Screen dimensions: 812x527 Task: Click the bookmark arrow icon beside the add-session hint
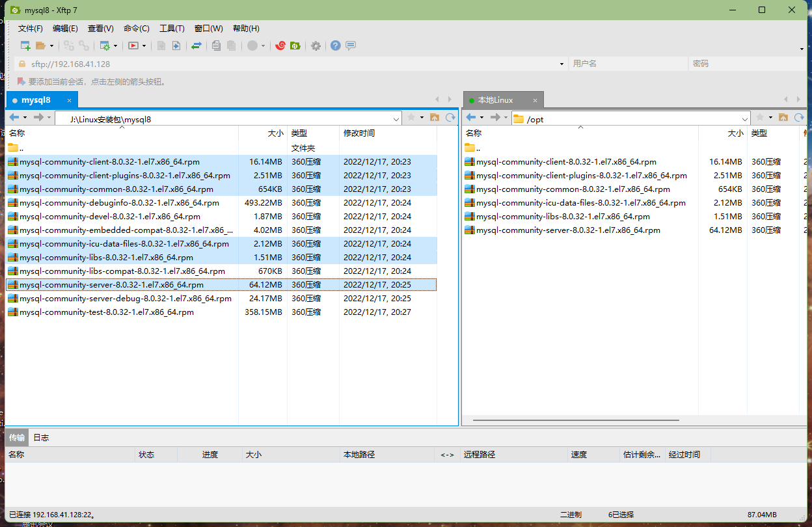pos(21,81)
